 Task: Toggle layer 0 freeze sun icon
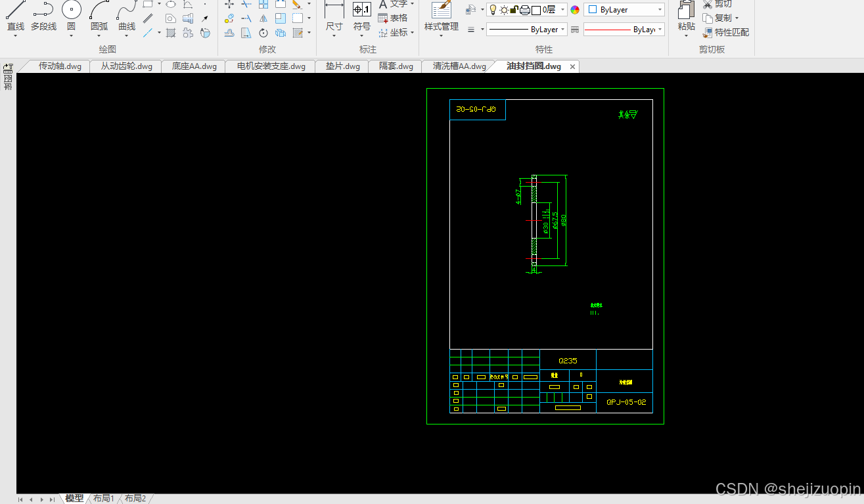(504, 10)
